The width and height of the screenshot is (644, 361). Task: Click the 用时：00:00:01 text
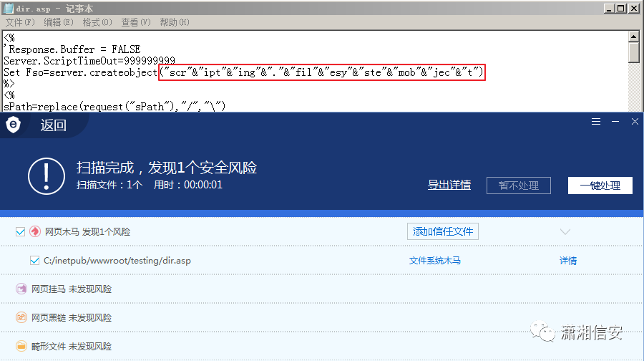(188, 185)
